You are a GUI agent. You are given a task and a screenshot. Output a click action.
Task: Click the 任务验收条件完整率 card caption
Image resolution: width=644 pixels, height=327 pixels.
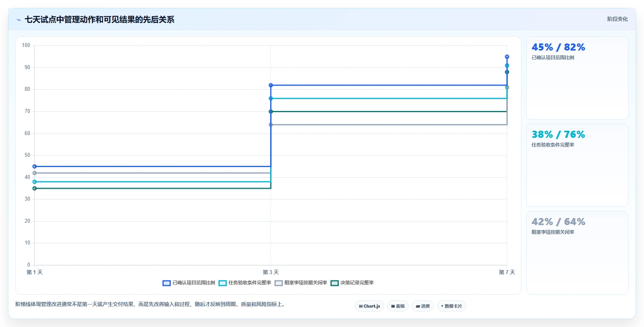(x=553, y=145)
